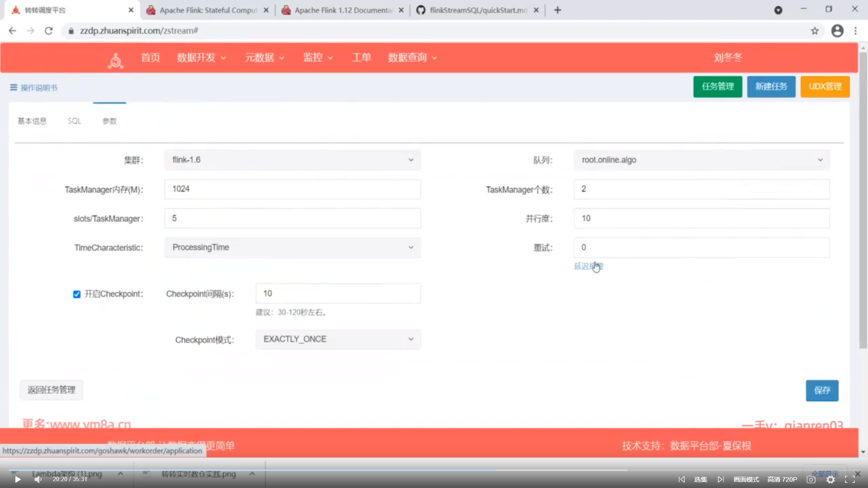
Task: Open the 集群 flink-1.6 dropdown
Action: click(x=292, y=160)
